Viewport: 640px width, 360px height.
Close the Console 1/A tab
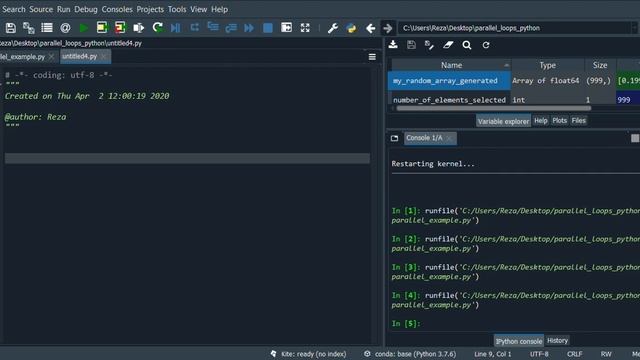click(x=450, y=138)
